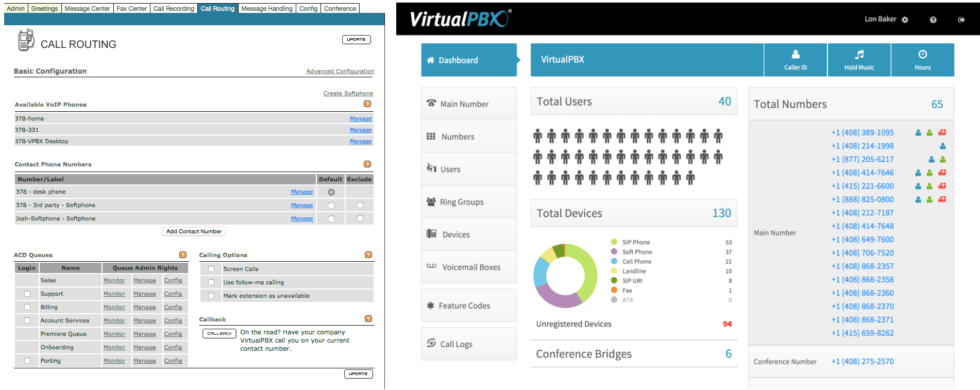Click red ambulance icon for +1 (408) 389-1095
Screen dimensions: 980x390
[942, 133]
